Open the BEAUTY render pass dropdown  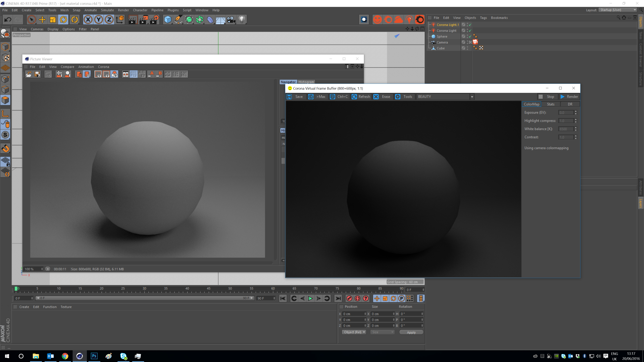[472, 97]
